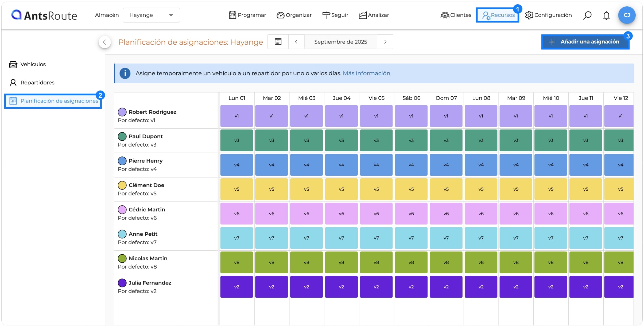Screen dimensions: 644x327
Task: Click the CJ user avatar
Action: click(x=627, y=15)
